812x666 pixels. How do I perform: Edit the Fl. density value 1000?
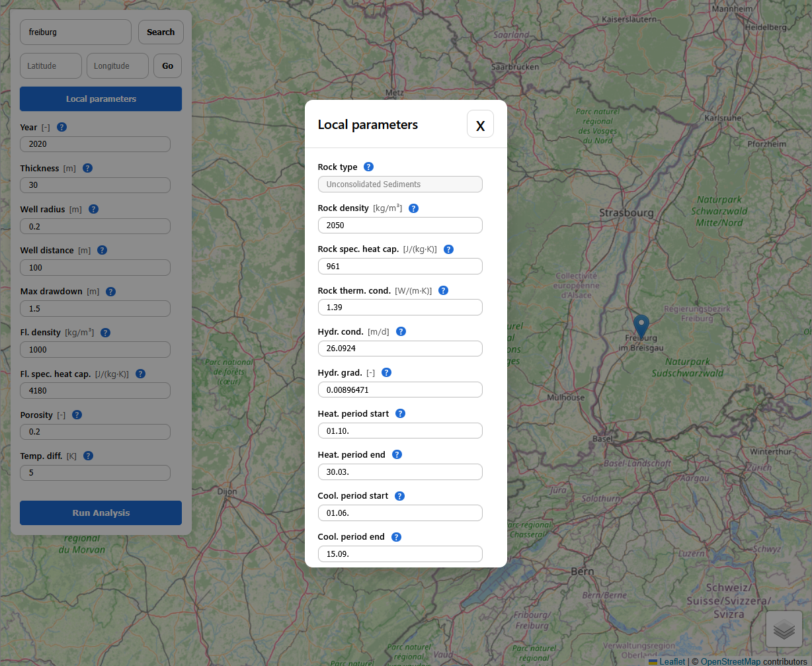[x=95, y=349]
